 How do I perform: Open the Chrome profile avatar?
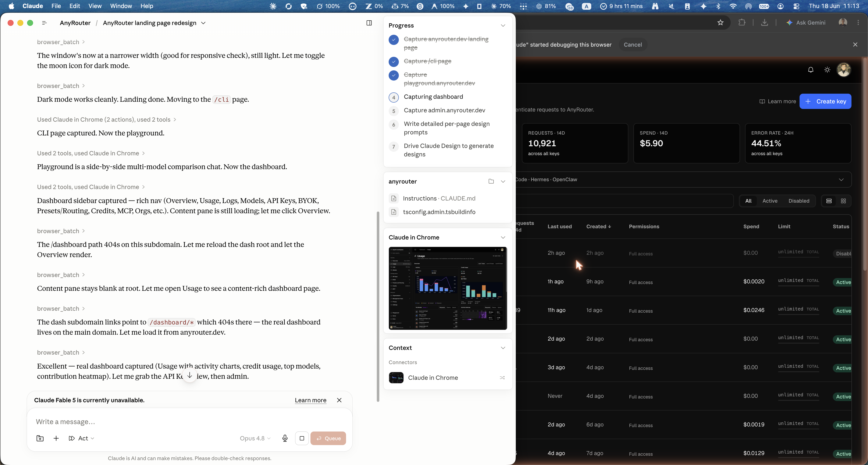point(843,23)
